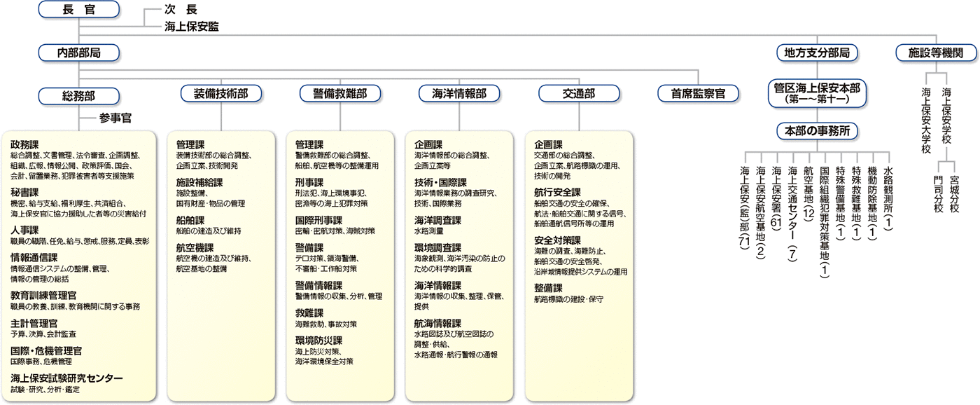980x405 pixels.
Task: Click the 本部の事務所 box
Action: tap(817, 131)
